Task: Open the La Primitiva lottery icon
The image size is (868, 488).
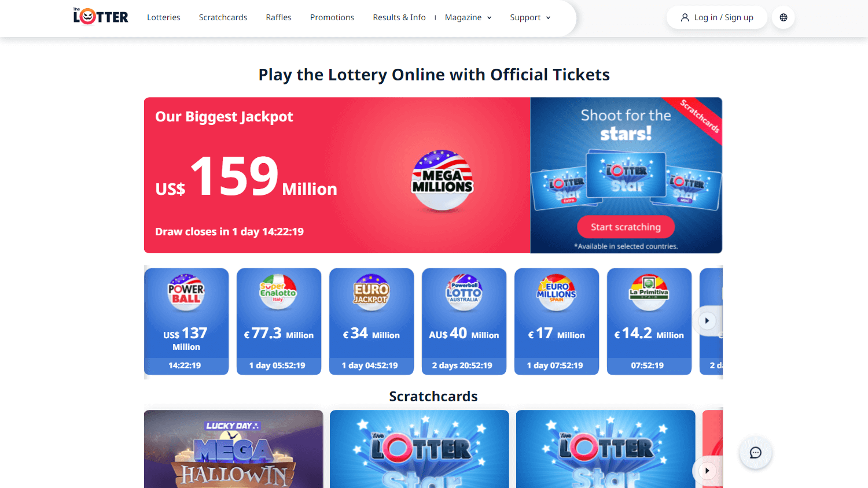Action: tap(649, 292)
